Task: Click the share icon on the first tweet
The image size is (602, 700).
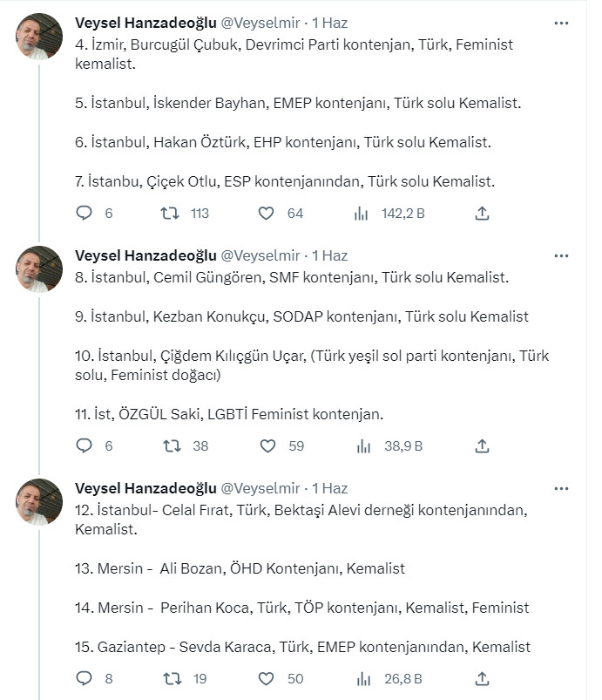Action: coord(482,212)
